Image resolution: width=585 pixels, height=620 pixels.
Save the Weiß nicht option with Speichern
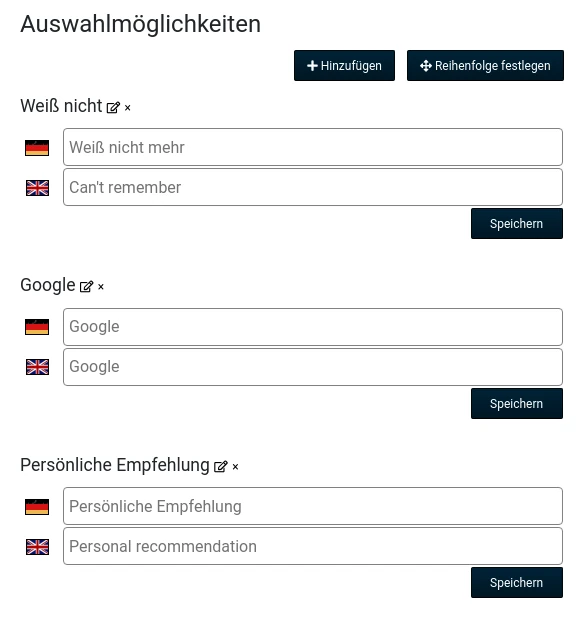(x=517, y=224)
